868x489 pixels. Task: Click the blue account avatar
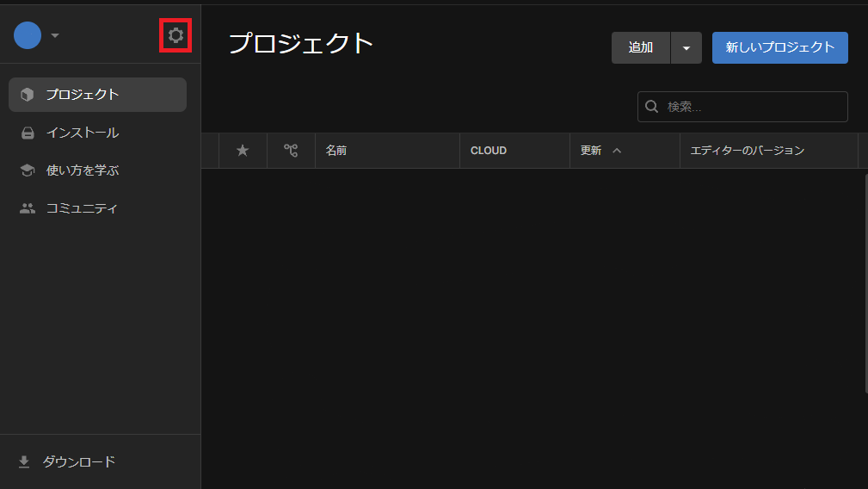(28, 35)
